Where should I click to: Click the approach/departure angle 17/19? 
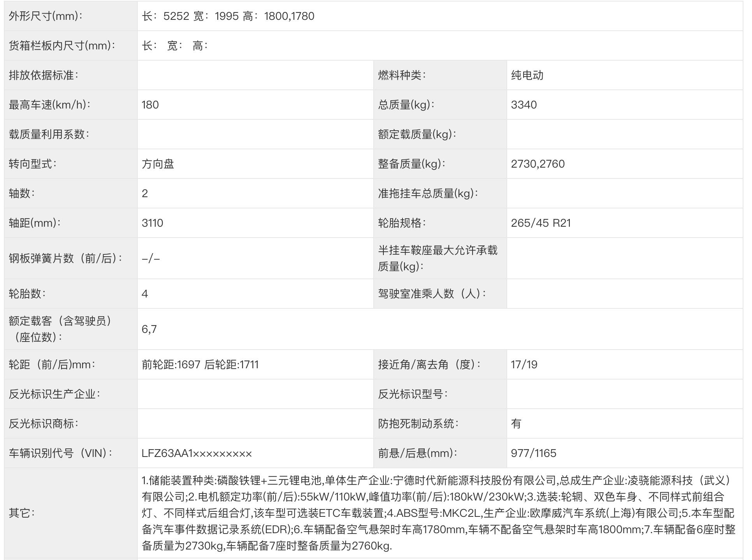[x=524, y=364]
